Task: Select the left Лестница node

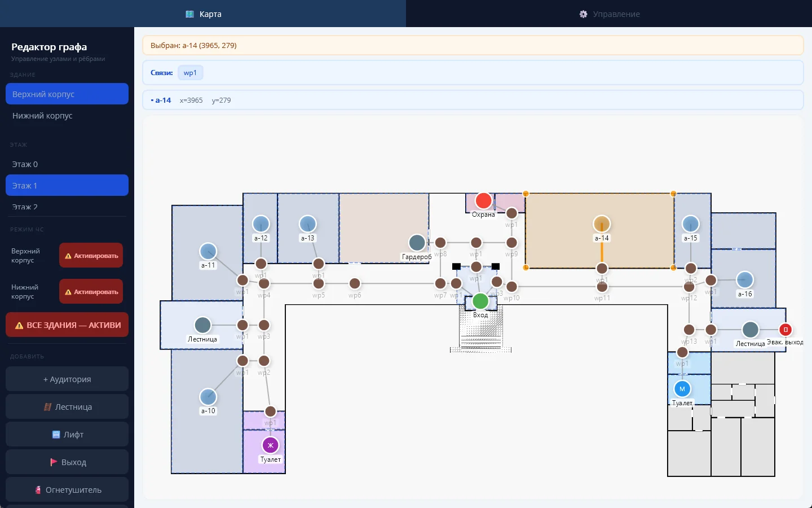Action: tap(202, 325)
